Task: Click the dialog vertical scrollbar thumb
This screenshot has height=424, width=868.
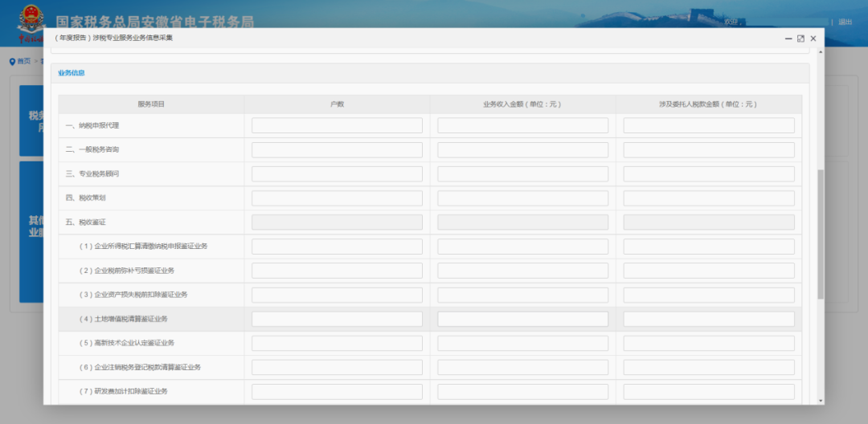Action: (820, 233)
